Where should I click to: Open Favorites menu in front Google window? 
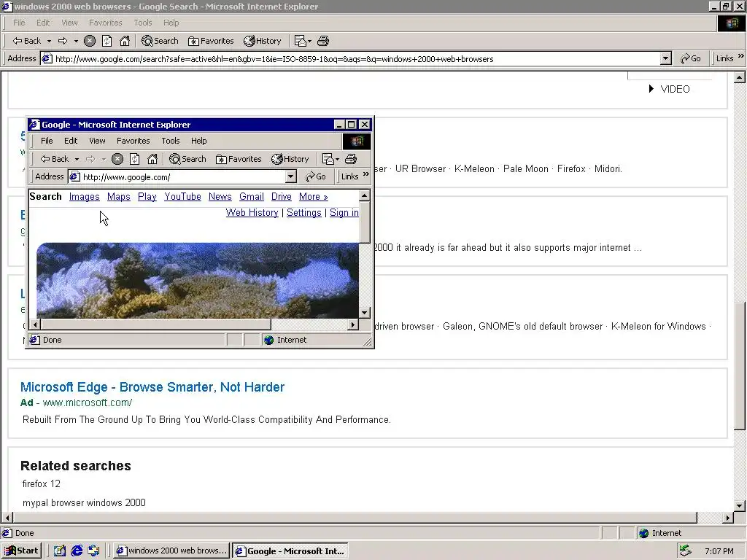click(133, 141)
